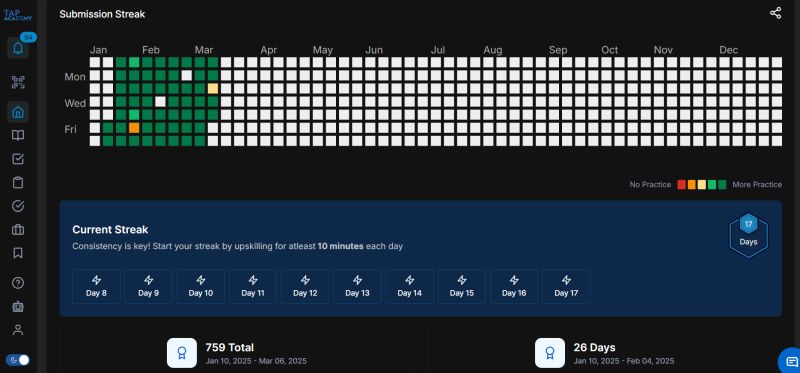The image size is (800, 373).
Task: Click the 17 Days streak badge
Action: tap(748, 235)
